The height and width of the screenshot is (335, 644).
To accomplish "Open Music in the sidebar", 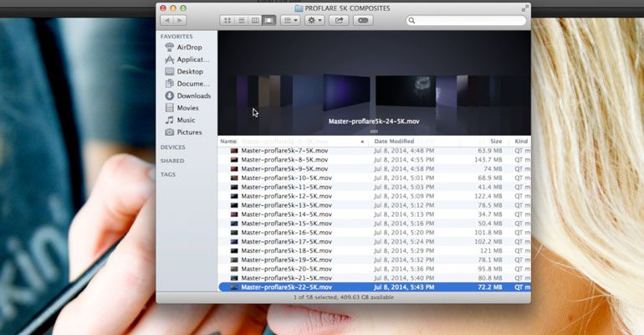I will pyautogui.click(x=180, y=120).
